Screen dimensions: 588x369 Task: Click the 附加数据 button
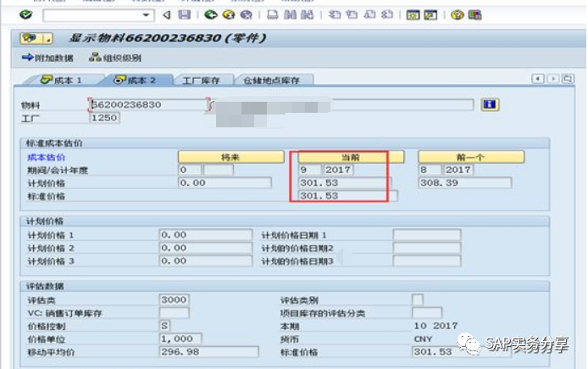[x=48, y=58]
